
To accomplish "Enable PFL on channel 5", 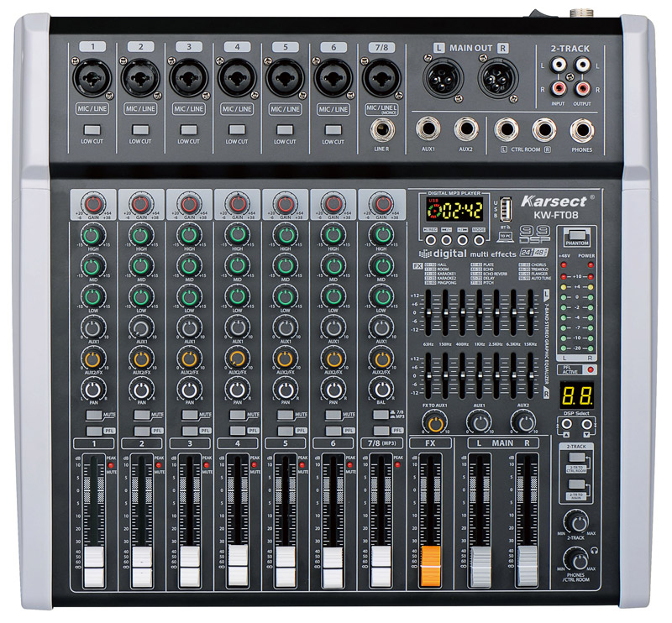I will click(x=286, y=431).
